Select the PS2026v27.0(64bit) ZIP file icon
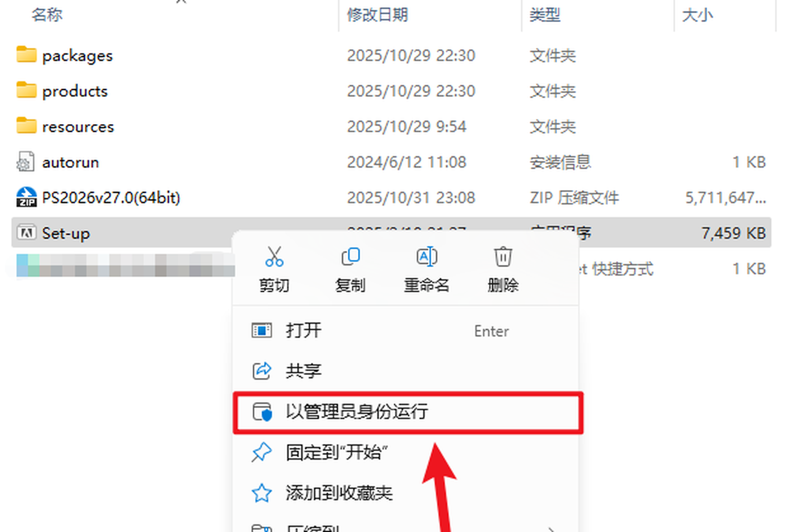788x532 pixels. 26,197
